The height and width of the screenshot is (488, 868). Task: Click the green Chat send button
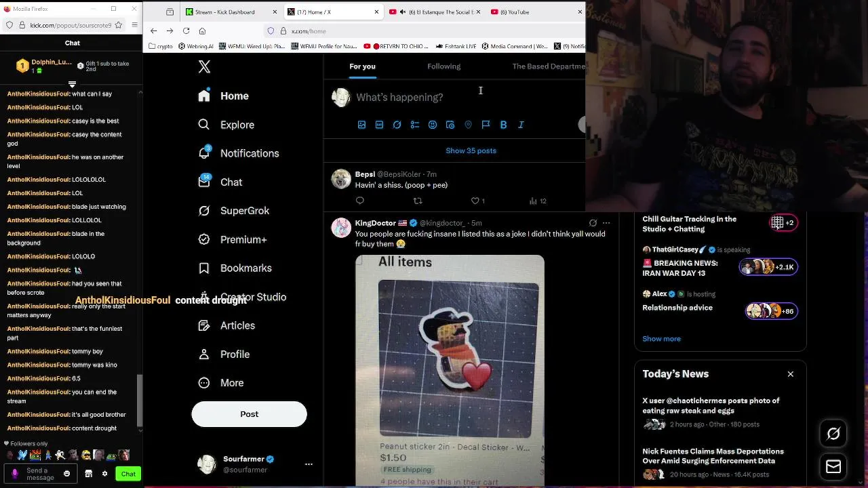(128, 474)
